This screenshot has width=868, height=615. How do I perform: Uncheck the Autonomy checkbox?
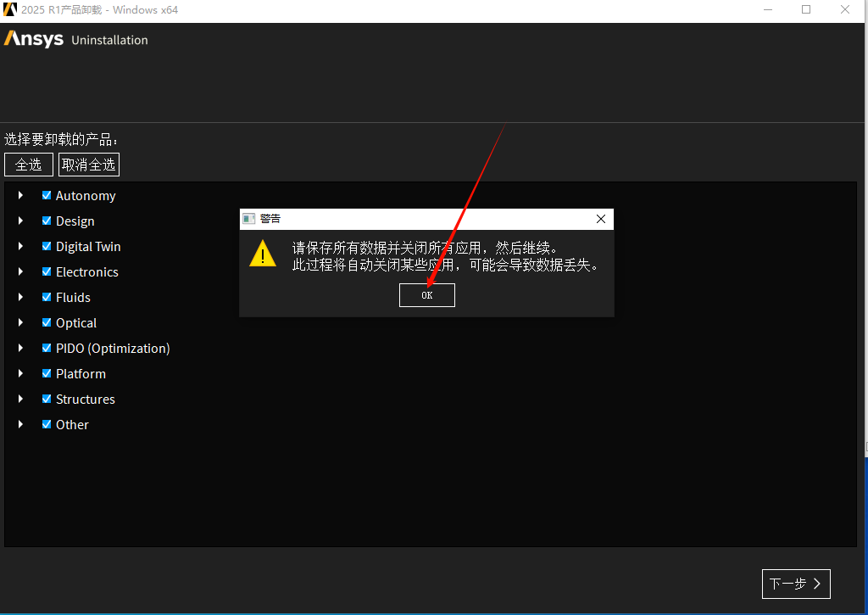pos(47,195)
